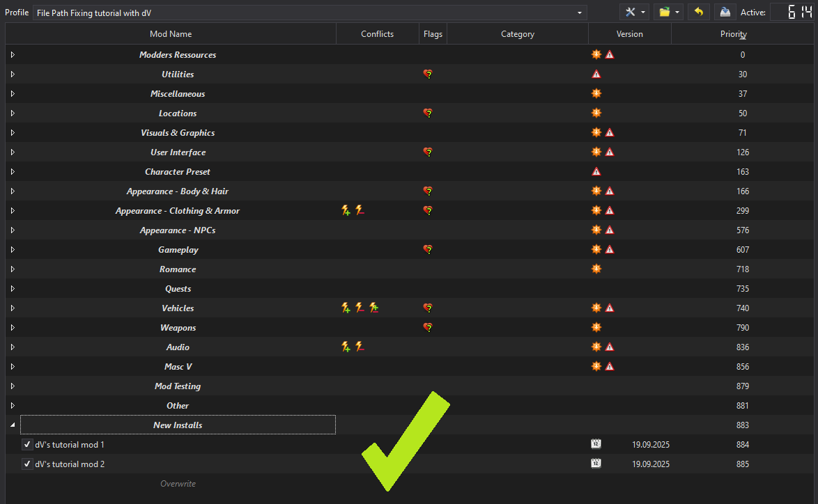
Task: Click the Category column header
Action: 517,34
